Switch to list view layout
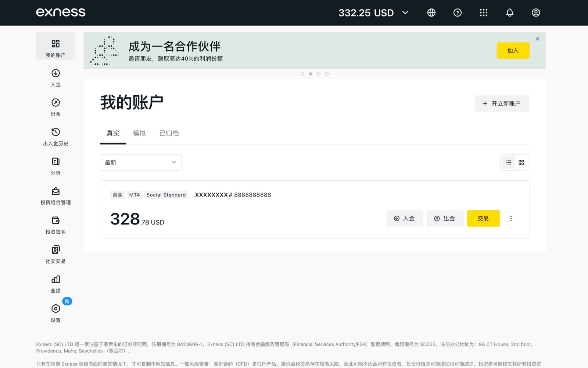This screenshot has width=588, height=368. 509,162
